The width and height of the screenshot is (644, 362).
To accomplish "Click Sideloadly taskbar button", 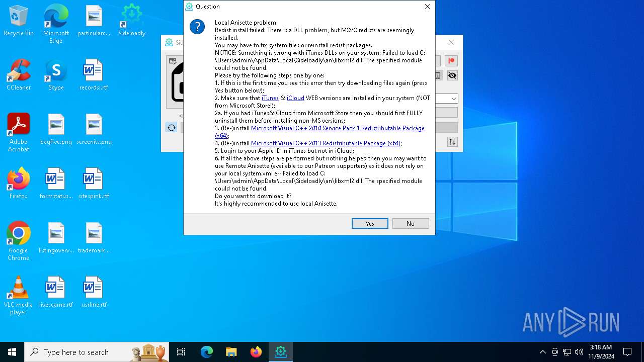I will click(281, 352).
